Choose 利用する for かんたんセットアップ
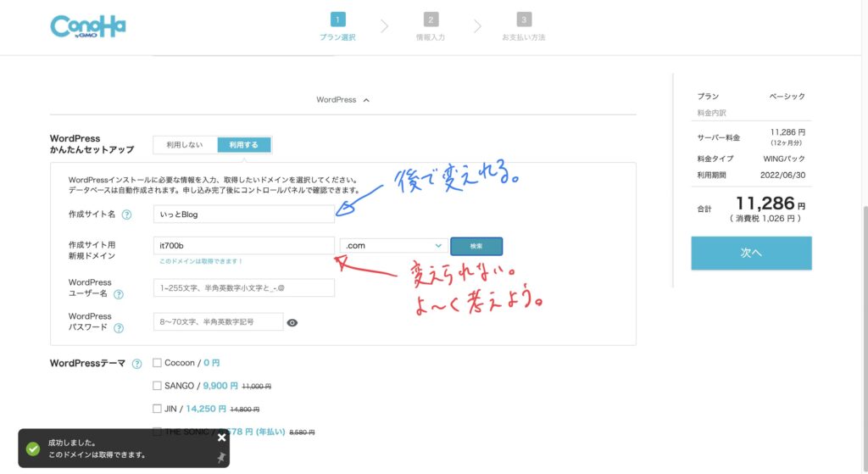The image size is (868, 474). click(x=243, y=145)
